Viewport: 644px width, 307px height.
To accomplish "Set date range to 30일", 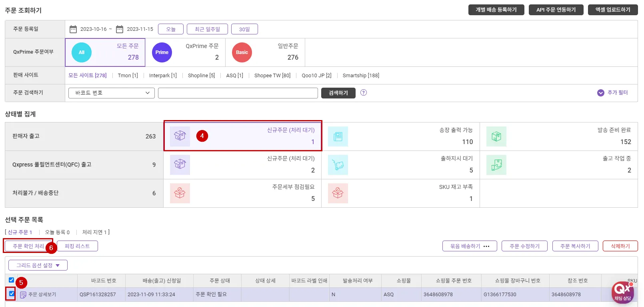I will click(244, 29).
